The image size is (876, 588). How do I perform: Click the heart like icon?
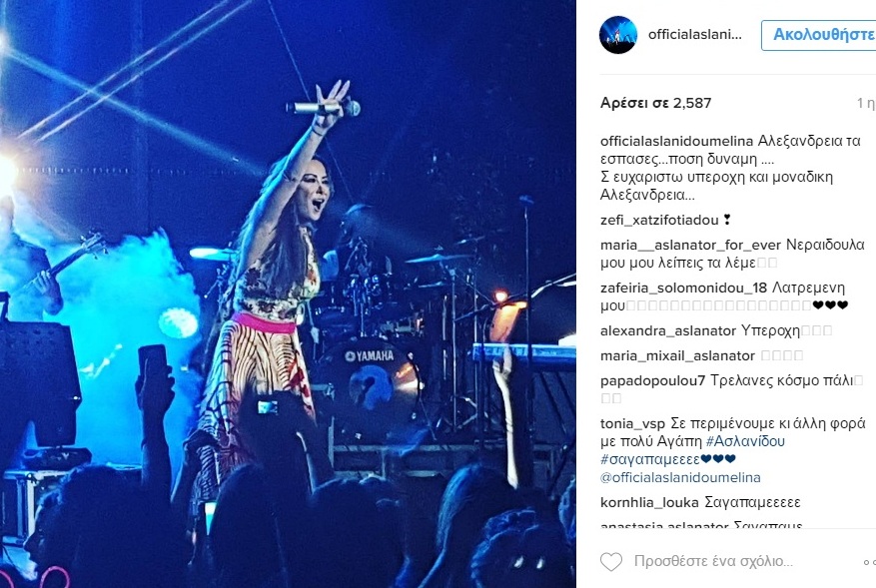[610, 561]
